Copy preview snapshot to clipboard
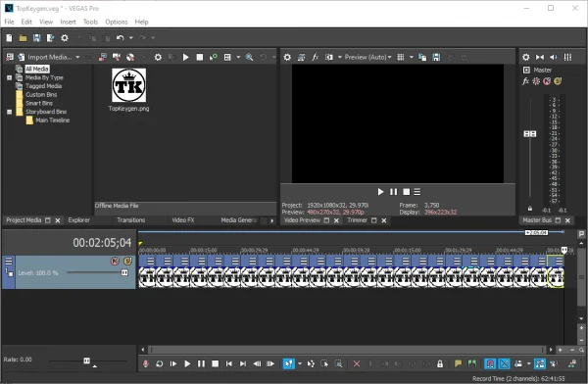The height and width of the screenshot is (384, 588). pos(422,57)
